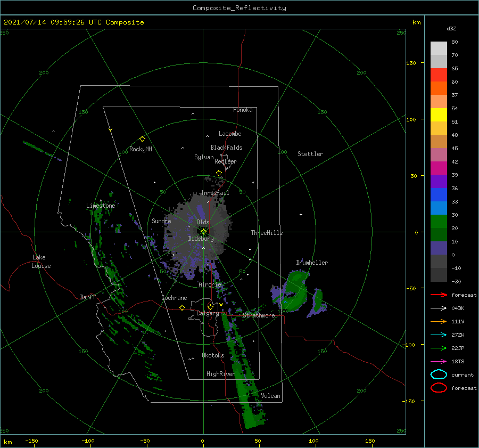This screenshot has height=448, width=479.
Task: Click the lightest gray swatch atop dBZ scale
Action: pyautogui.click(x=439, y=48)
